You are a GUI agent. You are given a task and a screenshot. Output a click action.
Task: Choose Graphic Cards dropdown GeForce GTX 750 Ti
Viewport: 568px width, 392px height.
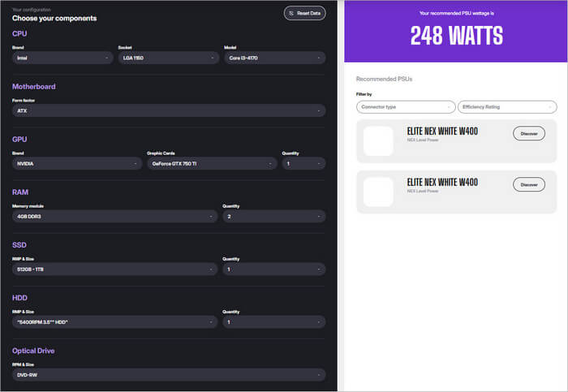pos(211,163)
